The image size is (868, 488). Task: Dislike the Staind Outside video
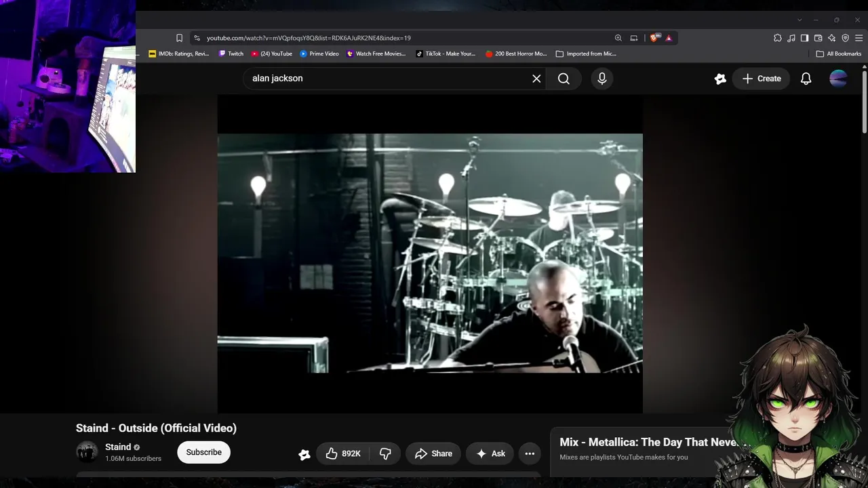pyautogui.click(x=385, y=453)
